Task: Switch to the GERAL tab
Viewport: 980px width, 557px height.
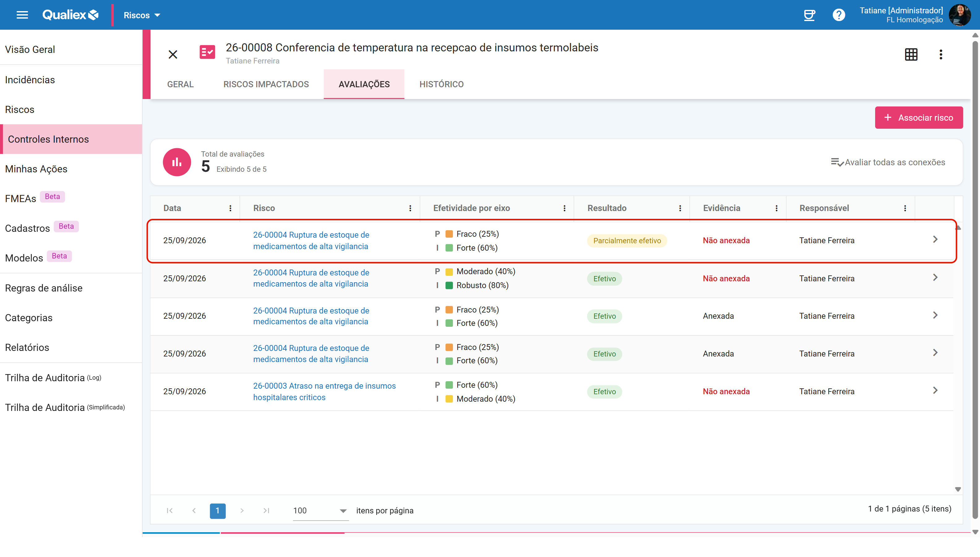Action: point(180,84)
